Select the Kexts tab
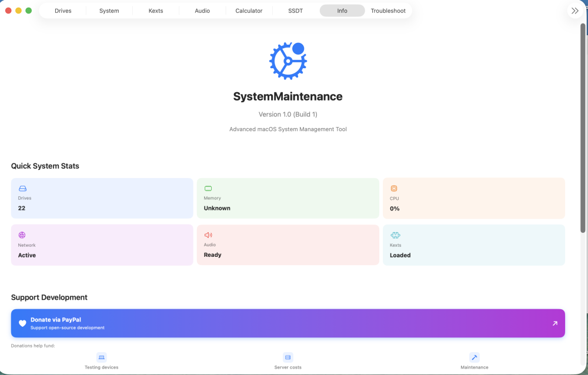Image resolution: width=588 pixels, height=375 pixels. tap(156, 11)
